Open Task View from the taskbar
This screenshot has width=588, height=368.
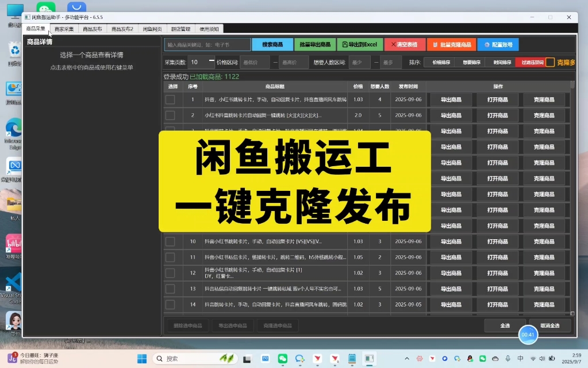(247, 359)
